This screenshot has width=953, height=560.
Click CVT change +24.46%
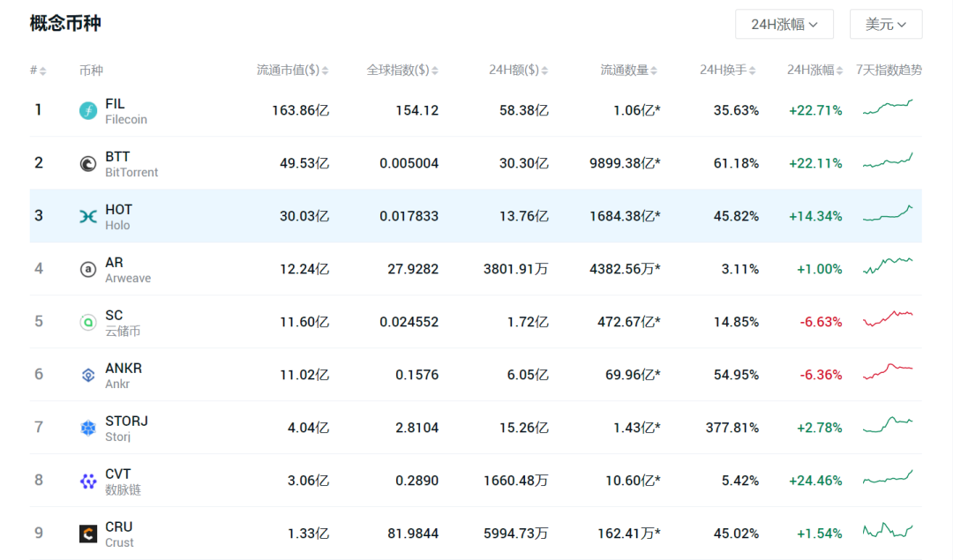click(x=815, y=481)
